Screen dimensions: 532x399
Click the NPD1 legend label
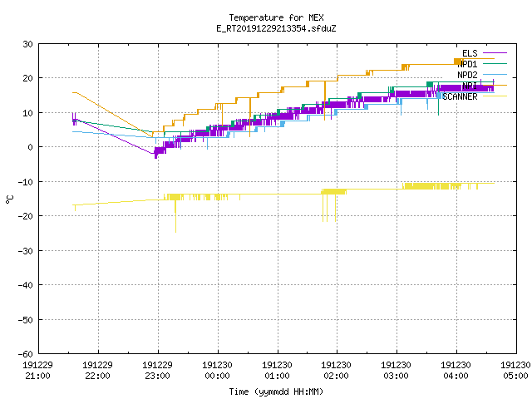(467, 64)
